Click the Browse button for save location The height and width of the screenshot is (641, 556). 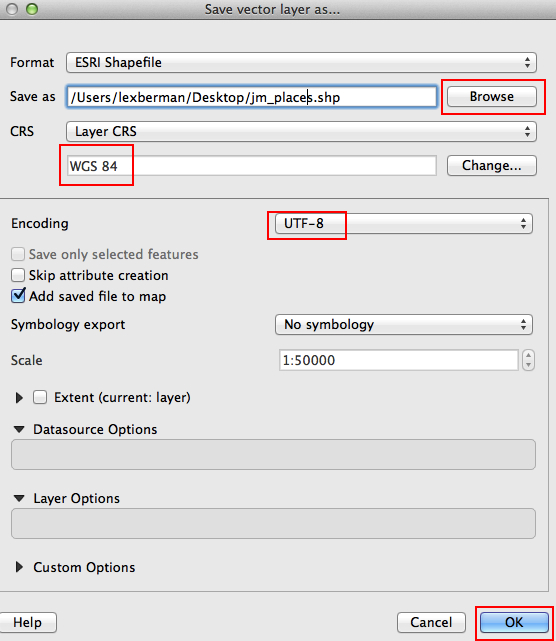click(492, 96)
